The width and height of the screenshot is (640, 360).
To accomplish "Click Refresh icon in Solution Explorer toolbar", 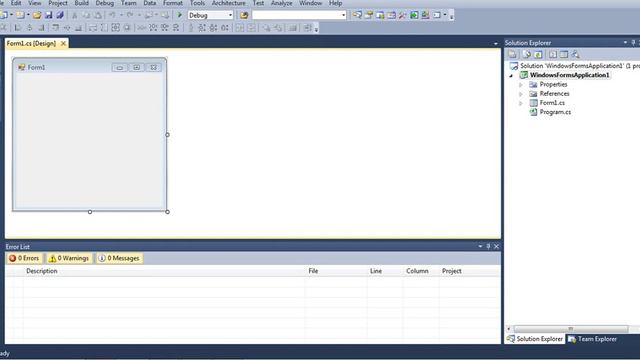I will 538,54.
